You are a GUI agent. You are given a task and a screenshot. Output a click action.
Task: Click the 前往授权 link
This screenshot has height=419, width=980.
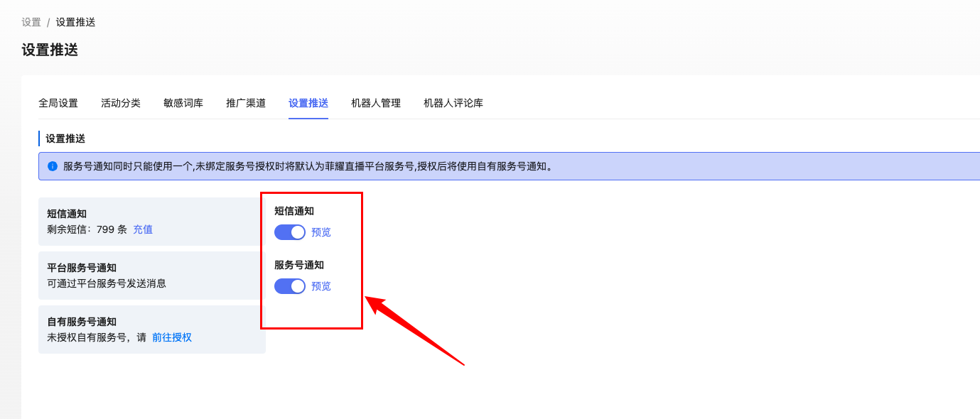172,337
